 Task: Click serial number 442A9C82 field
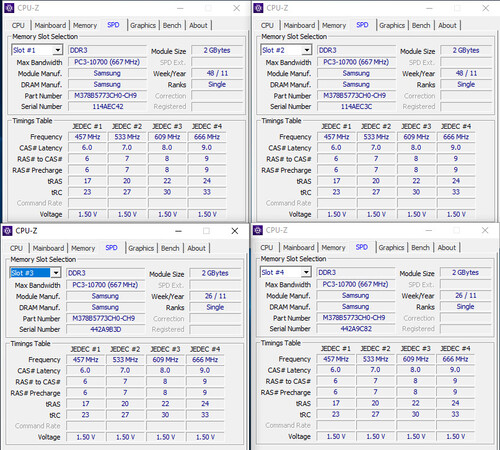(356, 329)
